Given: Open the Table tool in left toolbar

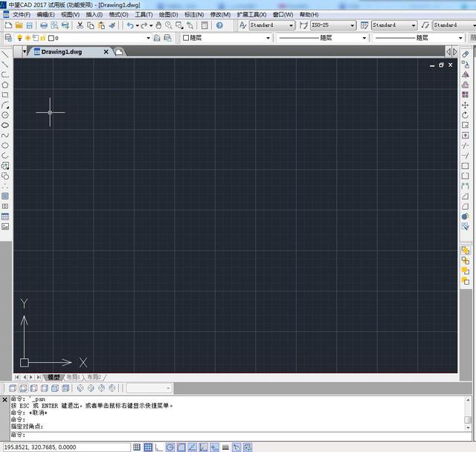Looking at the screenshot, I should pyautogui.click(x=5, y=216).
